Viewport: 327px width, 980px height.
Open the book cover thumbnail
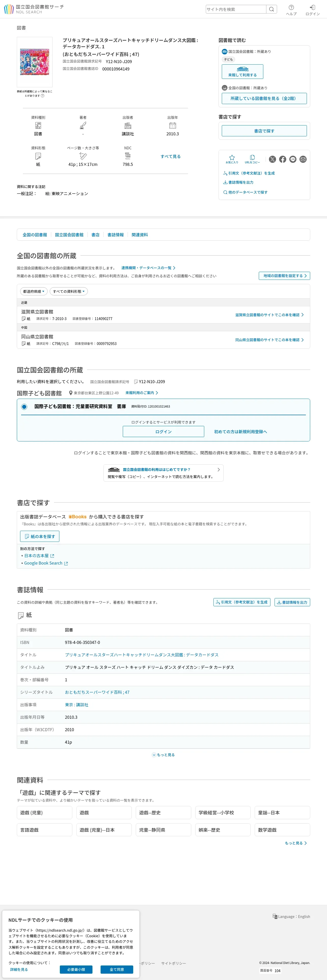pyautogui.click(x=35, y=62)
